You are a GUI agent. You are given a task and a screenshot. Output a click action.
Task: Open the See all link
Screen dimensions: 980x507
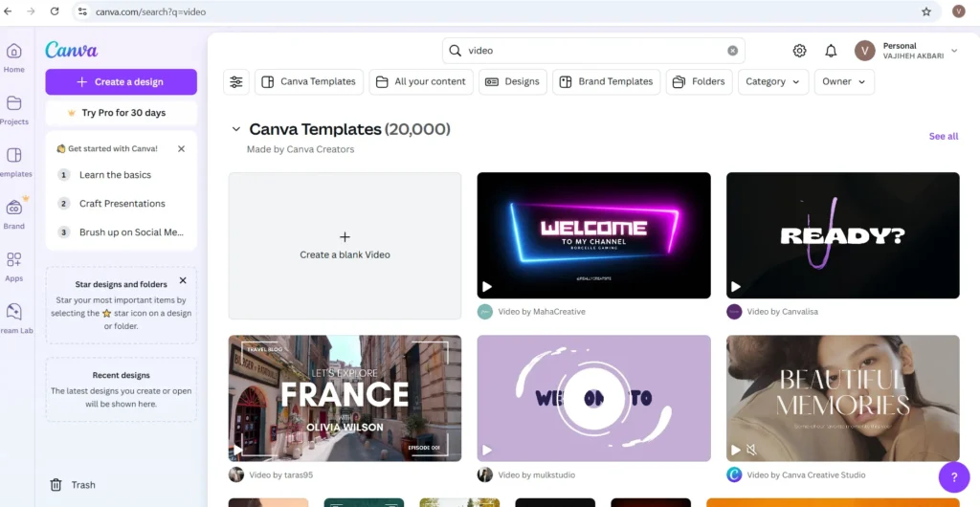click(943, 136)
